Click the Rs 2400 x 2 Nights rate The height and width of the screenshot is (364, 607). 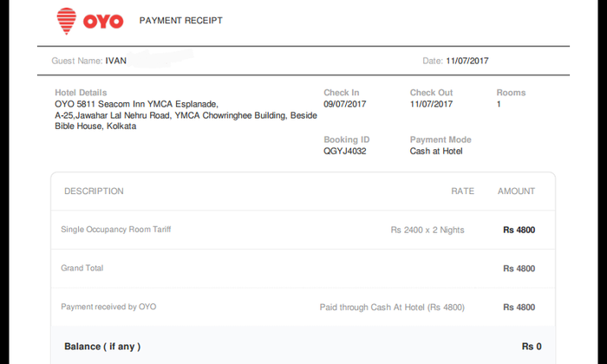click(428, 231)
